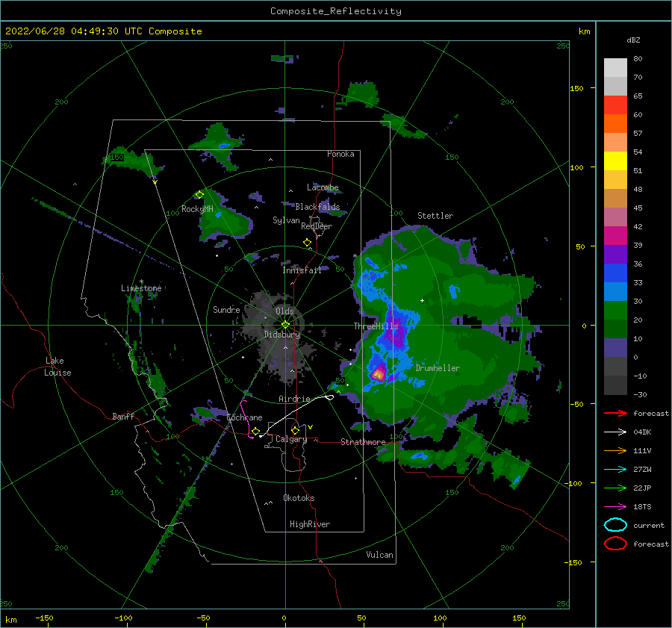
Task: Click the orange 111V arrow legend icon
Action: 615,450
